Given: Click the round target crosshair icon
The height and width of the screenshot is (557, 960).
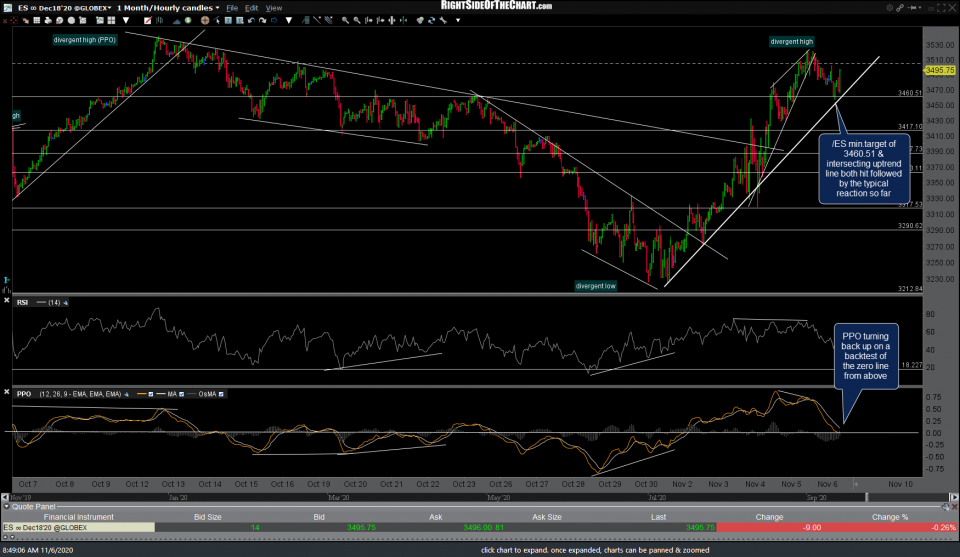Looking at the screenshot, I should (x=205, y=20).
